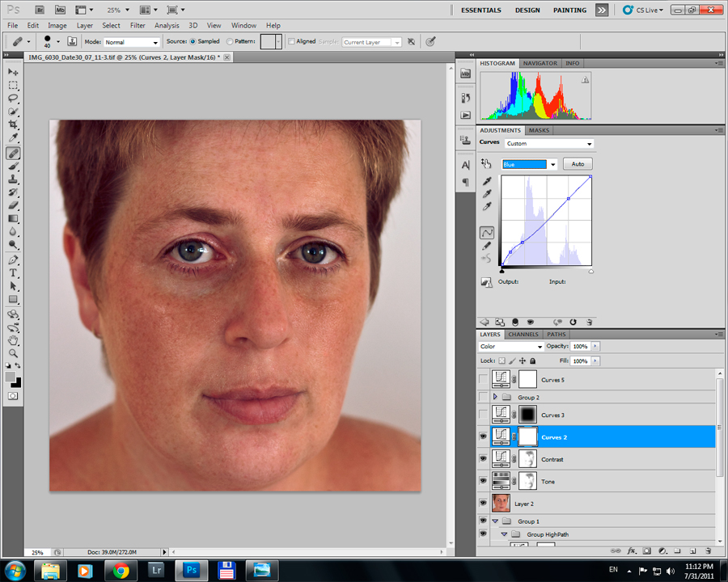Open Lightroom from the Windows taskbar
This screenshot has width=728, height=582.
[155, 570]
